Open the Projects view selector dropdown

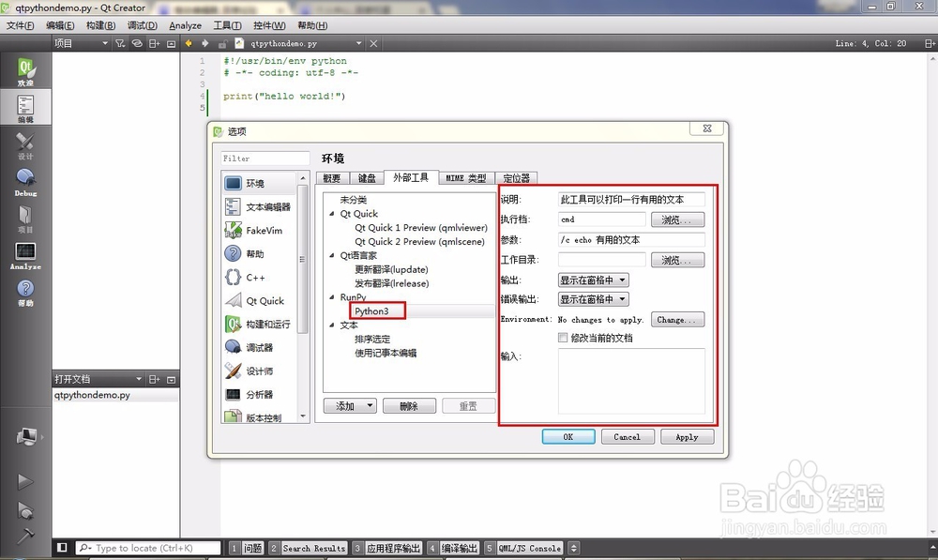coord(81,43)
